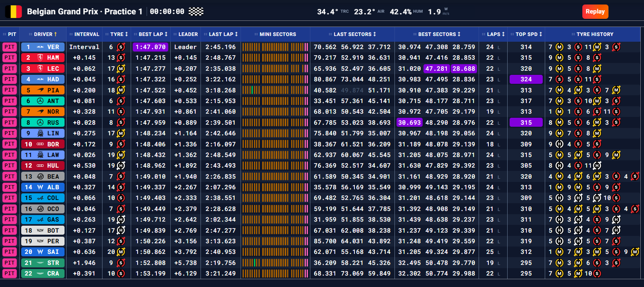The width and height of the screenshot is (644, 287).
Task: Select the RUS driver chip
Action: pyautogui.click(x=43, y=122)
